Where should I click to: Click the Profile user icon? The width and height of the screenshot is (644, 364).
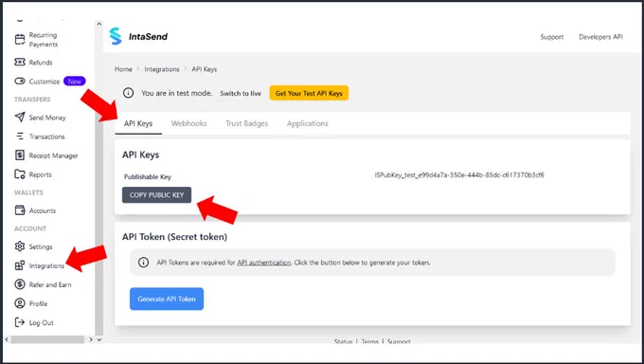(20, 303)
